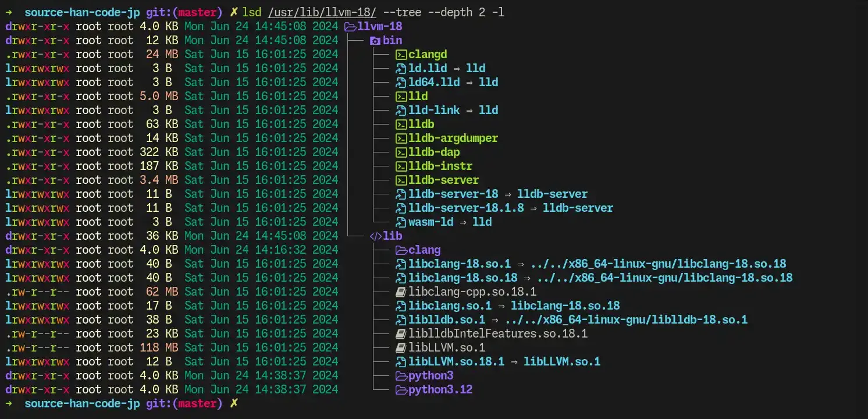Click the liblldbIntelFeatures.so.18.1 file name
The image size is (868, 419).
tap(498, 333)
